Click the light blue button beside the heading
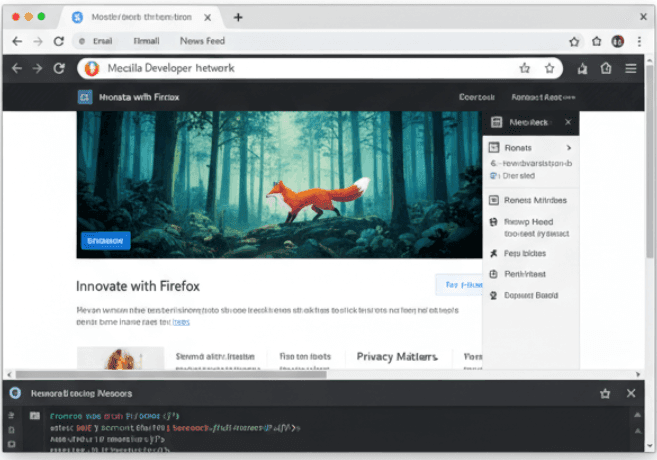This screenshot has height=460, width=657. point(459,285)
